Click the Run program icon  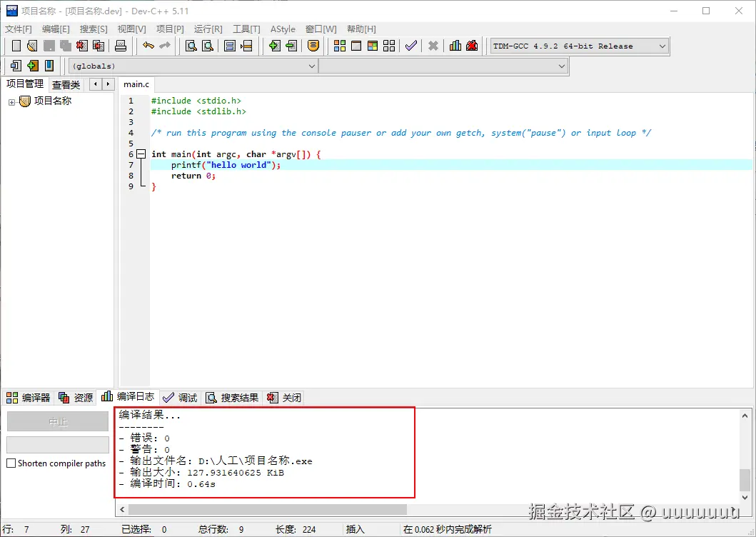point(356,46)
